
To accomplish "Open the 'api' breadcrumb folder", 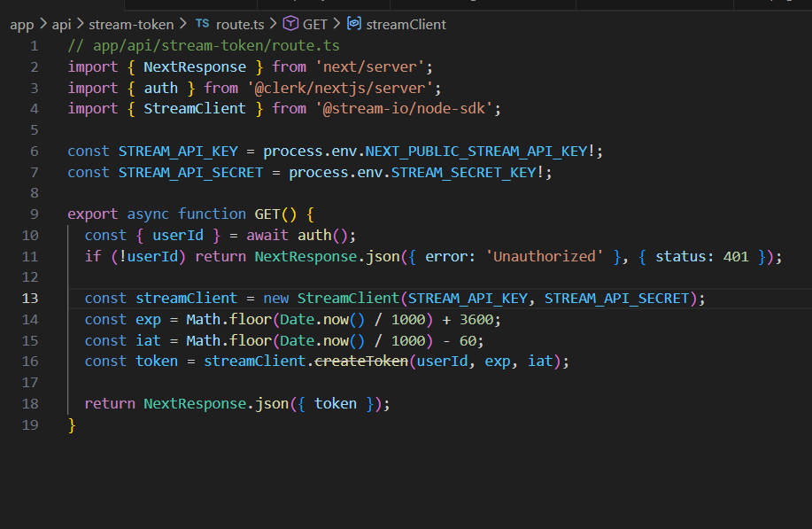I will pos(61,24).
